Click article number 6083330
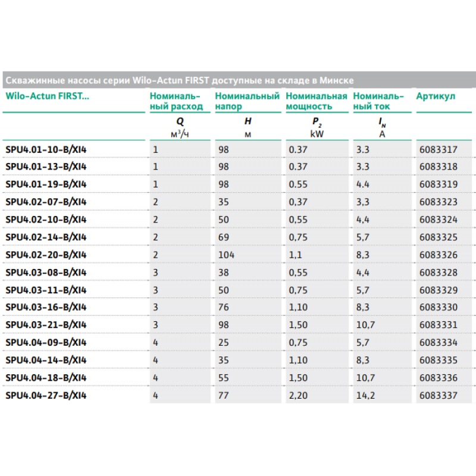This screenshot has height=476, width=476. pos(439,307)
